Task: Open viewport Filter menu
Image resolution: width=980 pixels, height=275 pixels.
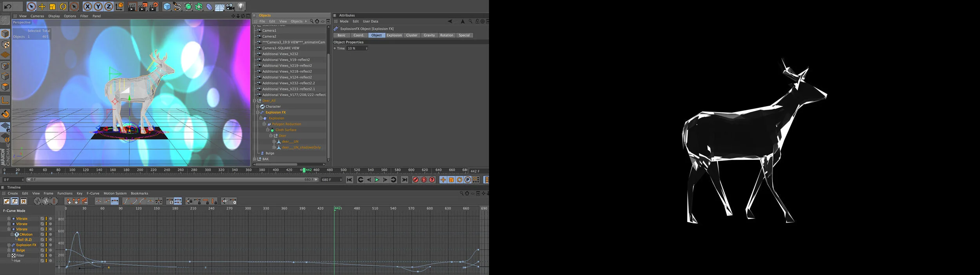Action: 84,16
